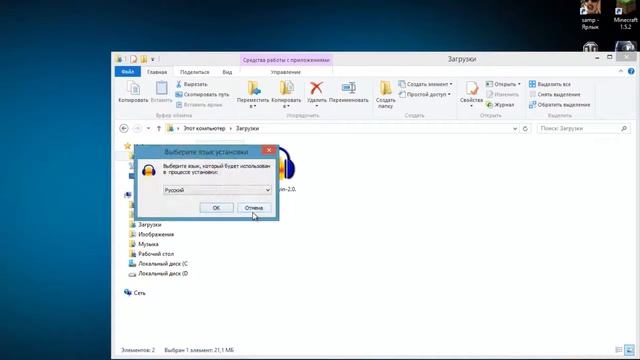Switch to the Главная ribbon tab
Screen dimensions: 640x360
(157, 72)
